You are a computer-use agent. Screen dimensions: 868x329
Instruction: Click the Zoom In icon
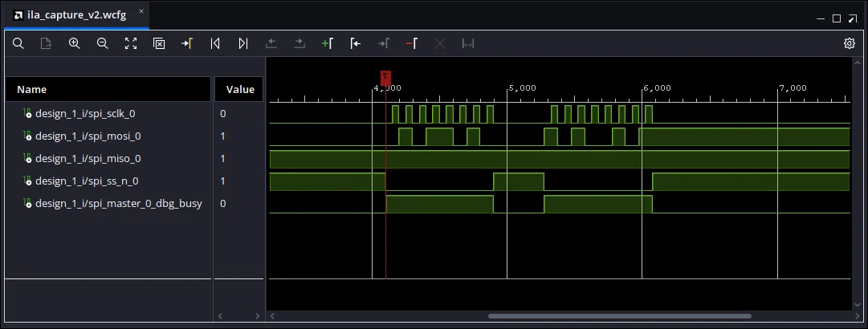[74, 43]
